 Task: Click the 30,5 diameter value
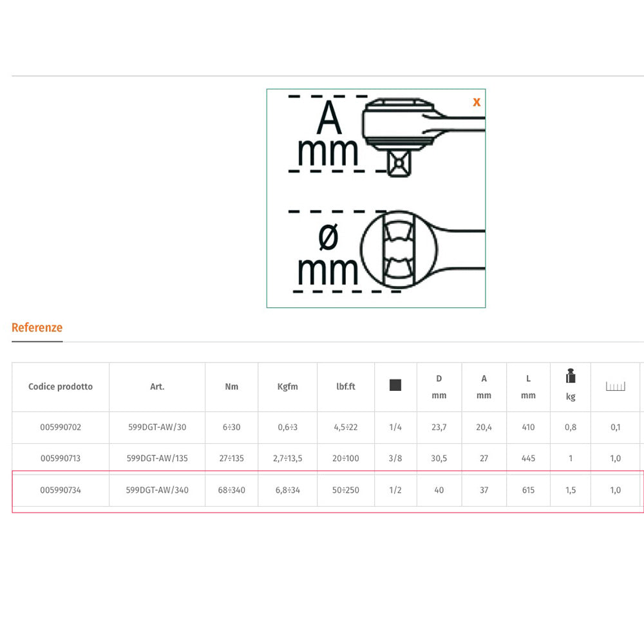439,459
